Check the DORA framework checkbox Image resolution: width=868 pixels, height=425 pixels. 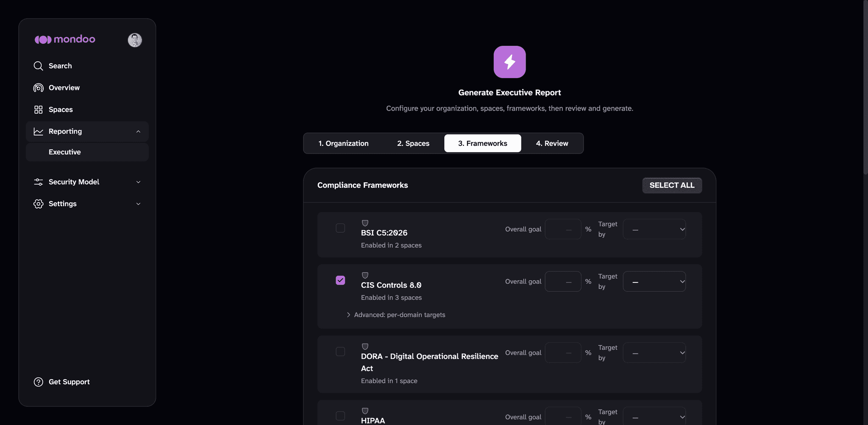pyautogui.click(x=340, y=352)
